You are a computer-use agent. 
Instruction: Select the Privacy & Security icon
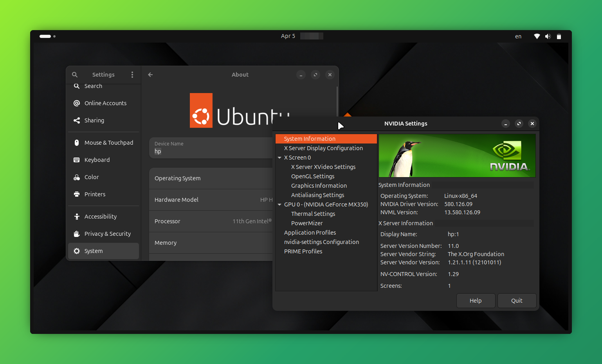(x=77, y=233)
